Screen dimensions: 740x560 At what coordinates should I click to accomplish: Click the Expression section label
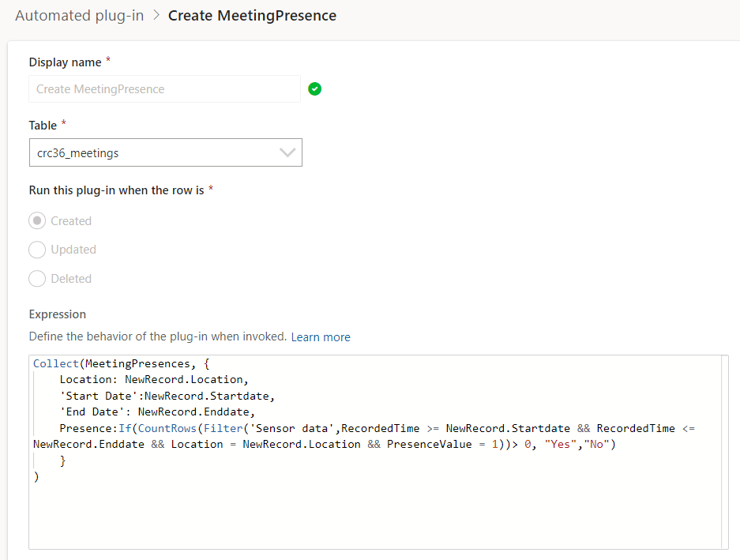click(58, 314)
